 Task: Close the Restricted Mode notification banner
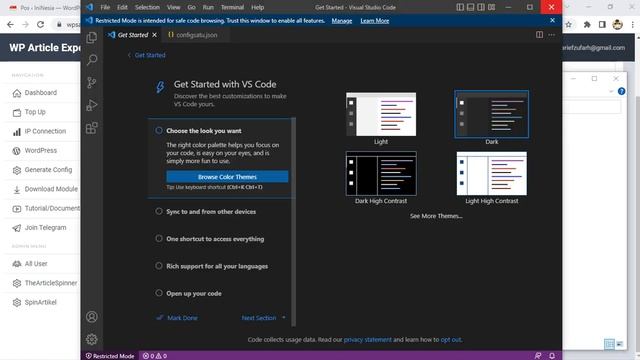pos(552,20)
